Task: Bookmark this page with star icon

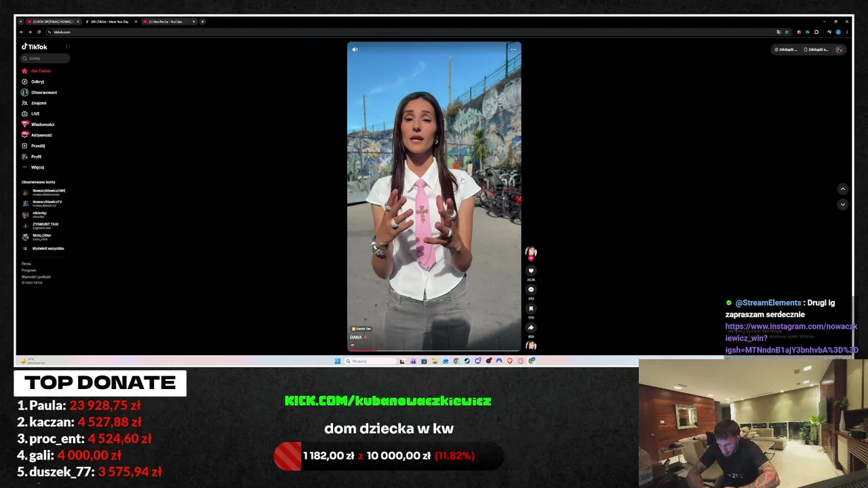Action: pos(787,32)
